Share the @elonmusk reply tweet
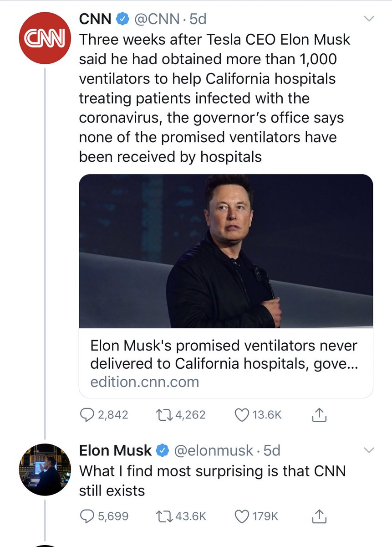The image size is (392, 547). 319,516
